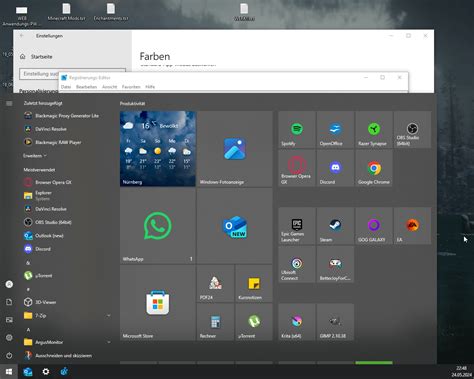The image size is (474, 379).
Task: Click Erweitern to show more recent apps
Action: (x=35, y=156)
